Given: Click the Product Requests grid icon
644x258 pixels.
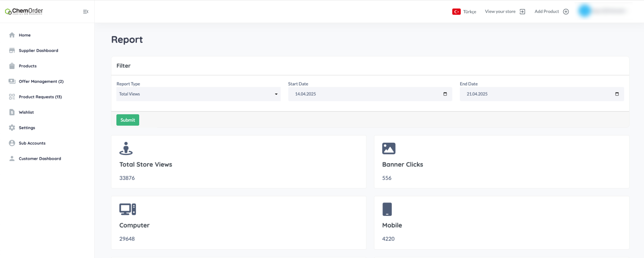Looking at the screenshot, I should 12,97.
